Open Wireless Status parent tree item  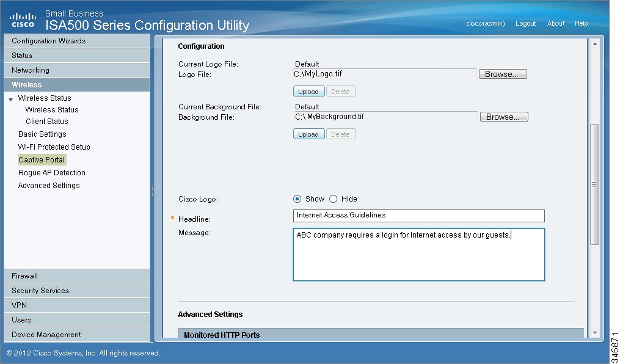pos(45,98)
